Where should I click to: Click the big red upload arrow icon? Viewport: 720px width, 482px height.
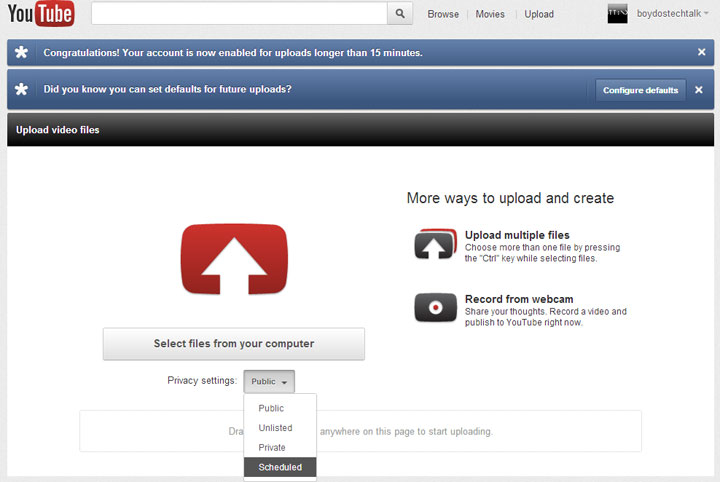[234, 260]
